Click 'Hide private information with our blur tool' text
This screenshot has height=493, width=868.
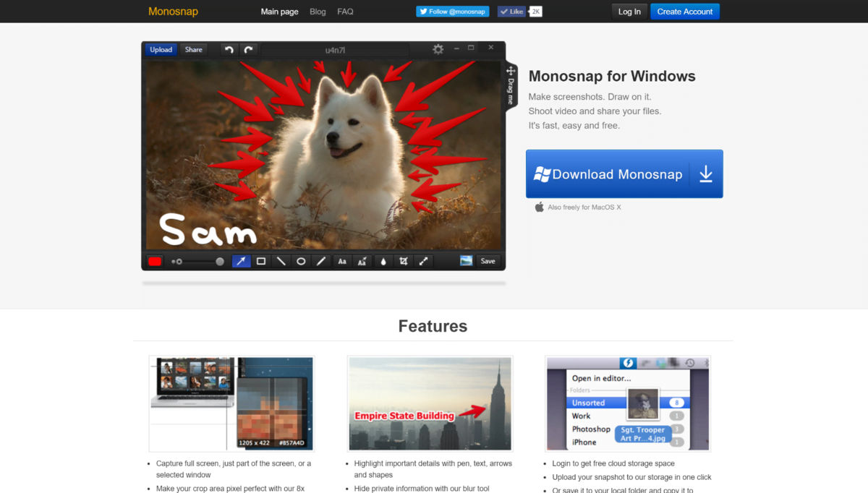(x=422, y=489)
